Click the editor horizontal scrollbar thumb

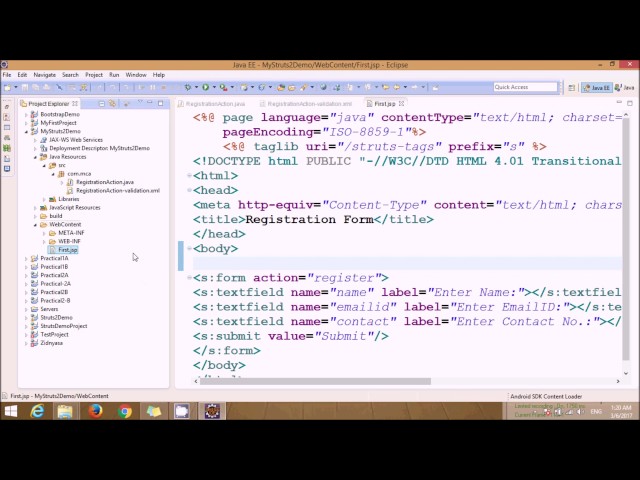point(315,381)
